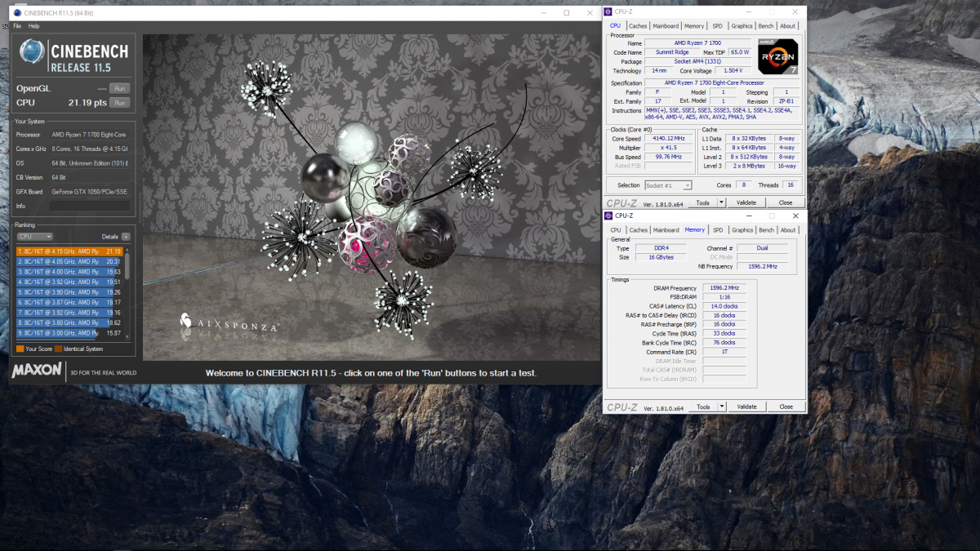
Task: Switch to Mainboard tab in CPU-Z processor window
Action: click(666, 26)
